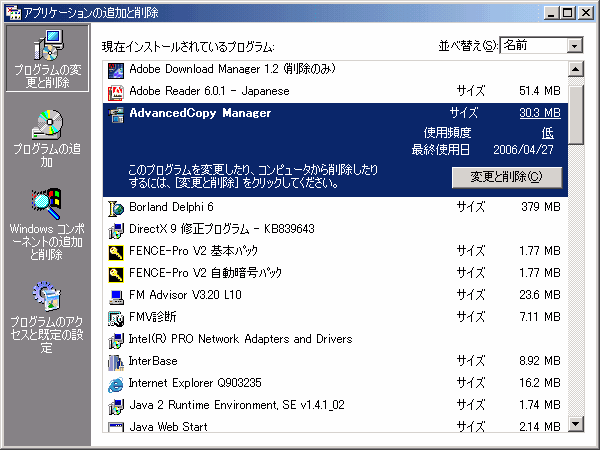Click 30.3 MB size link
Viewport: 600px width, 450px height.
tap(540, 113)
